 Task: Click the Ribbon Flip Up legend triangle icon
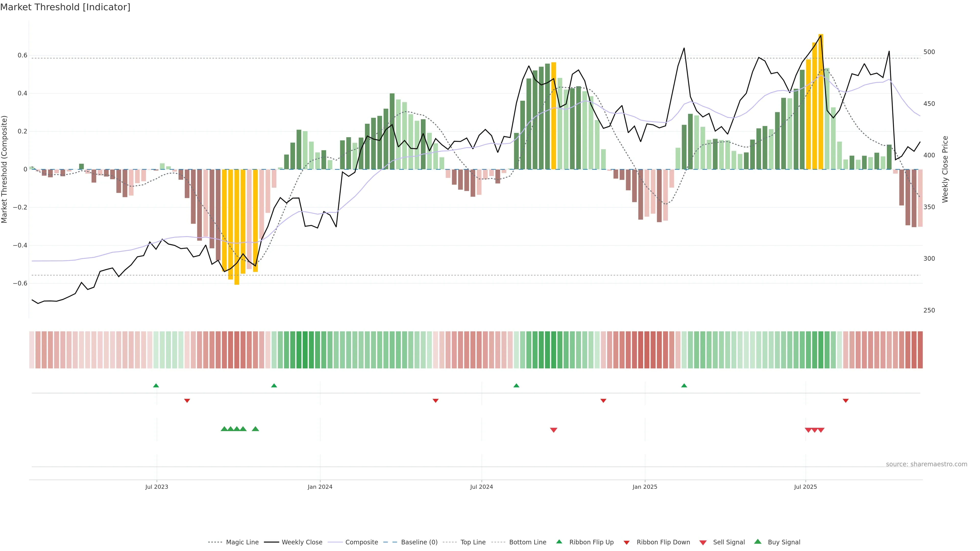(559, 542)
